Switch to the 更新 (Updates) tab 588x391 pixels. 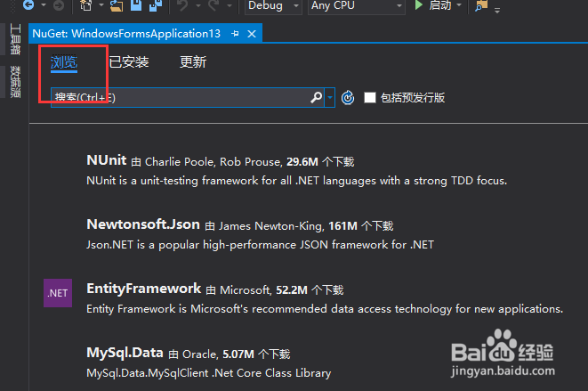(193, 62)
